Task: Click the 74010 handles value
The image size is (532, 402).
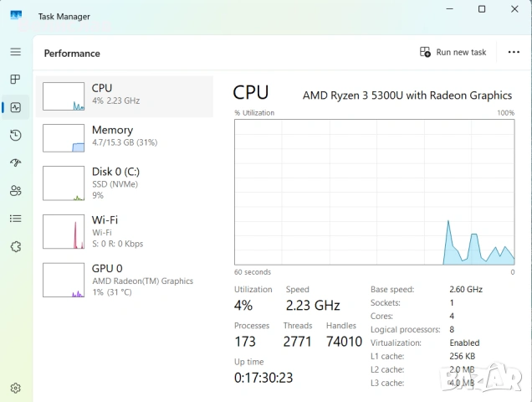Action: (344, 342)
